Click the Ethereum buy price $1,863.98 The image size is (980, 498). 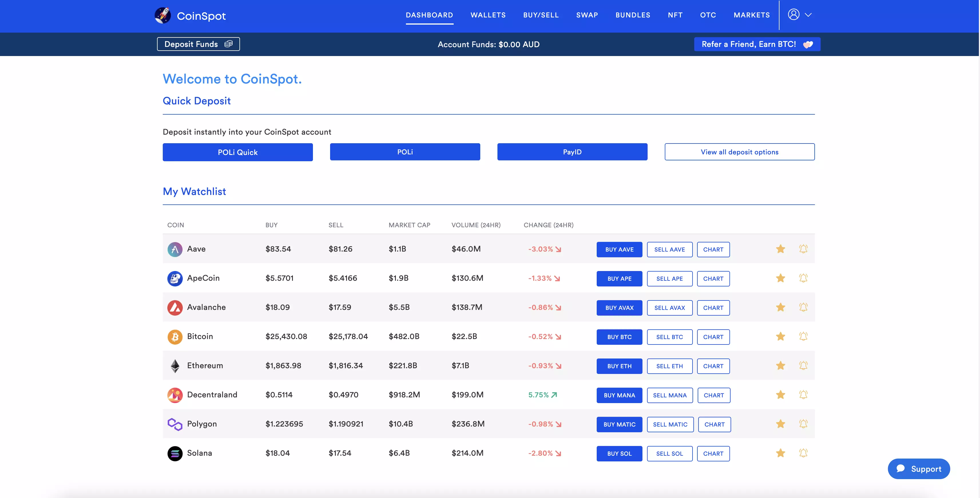pyautogui.click(x=283, y=366)
